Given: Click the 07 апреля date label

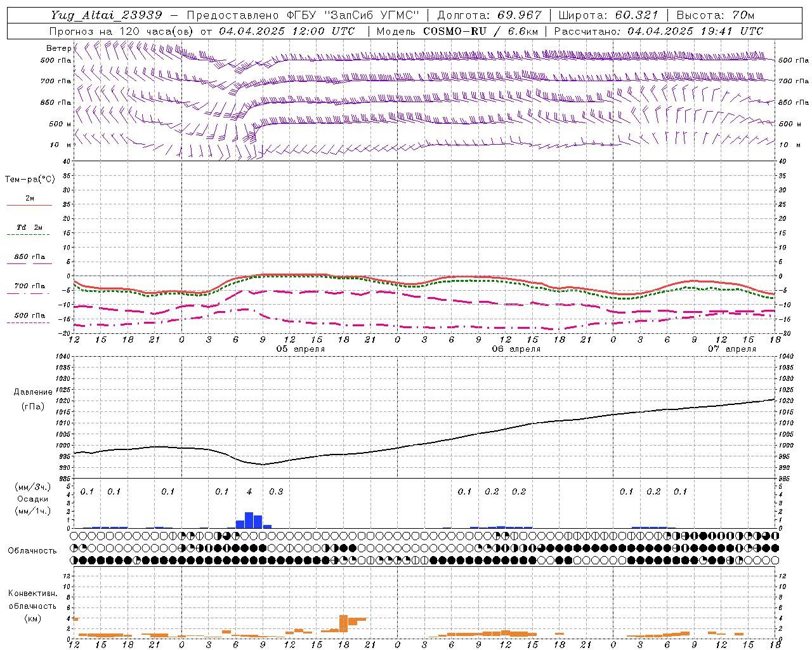Looking at the screenshot, I should pos(733,349).
